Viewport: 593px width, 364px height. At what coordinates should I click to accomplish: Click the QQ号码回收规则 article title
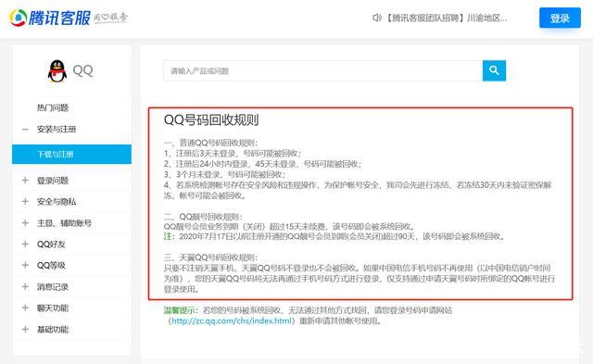tap(211, 119)
